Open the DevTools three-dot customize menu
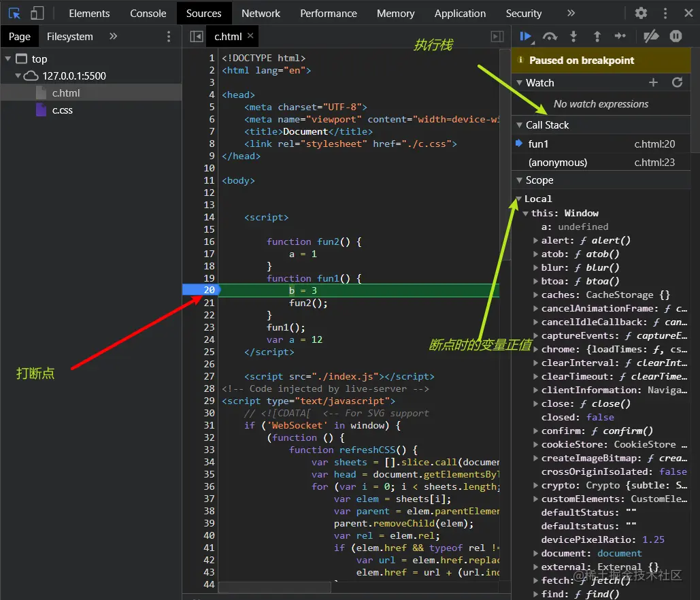This screenshot has height=600, width=700. [x=665, y=13]
